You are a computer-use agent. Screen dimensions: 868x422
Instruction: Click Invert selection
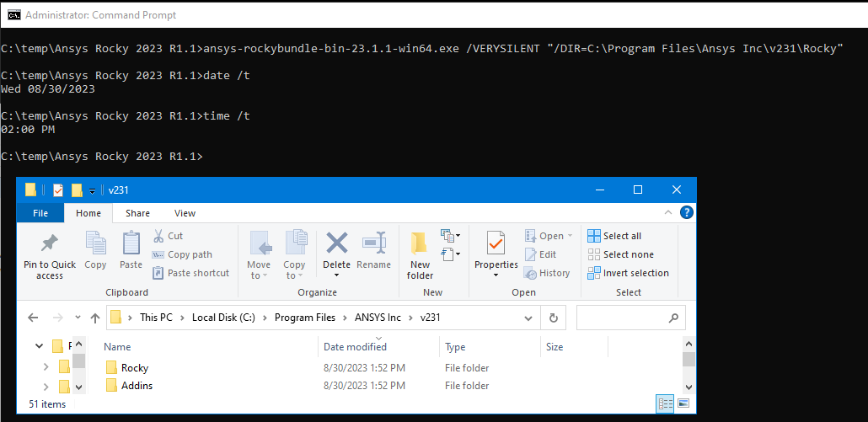coord(628,273)
